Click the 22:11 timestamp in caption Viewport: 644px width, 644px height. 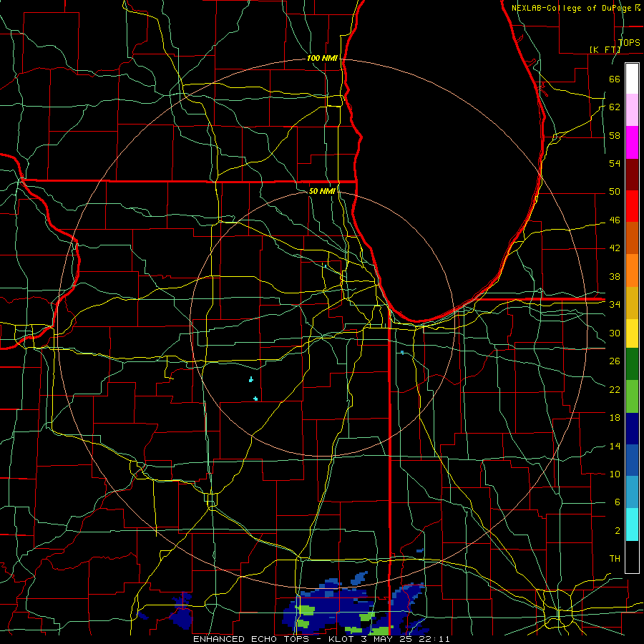(x=435, y=639)
